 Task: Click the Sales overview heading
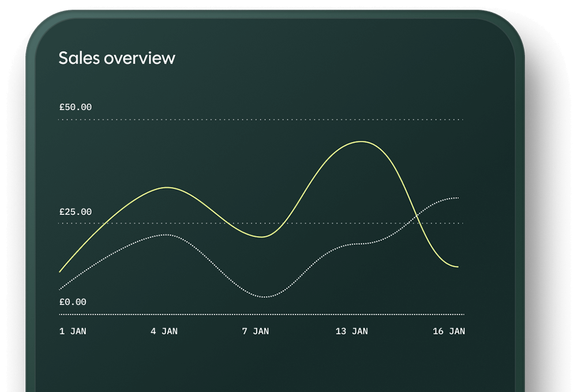pos(117,58)
